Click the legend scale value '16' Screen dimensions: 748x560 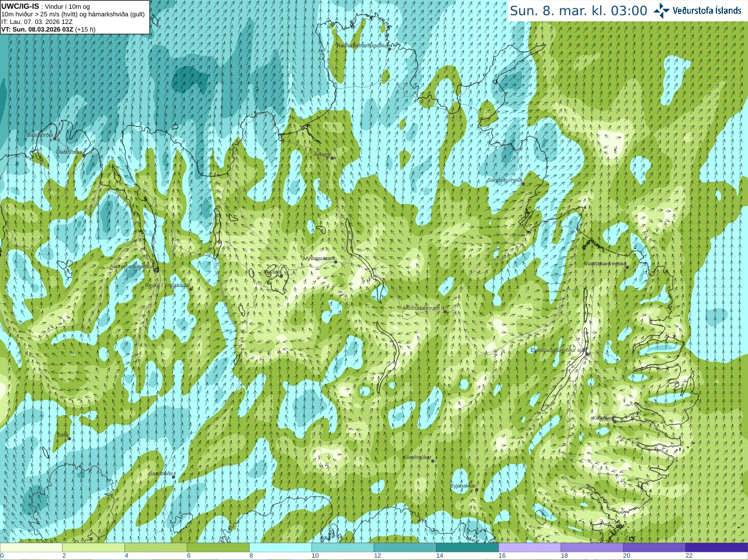coord(502,556)
